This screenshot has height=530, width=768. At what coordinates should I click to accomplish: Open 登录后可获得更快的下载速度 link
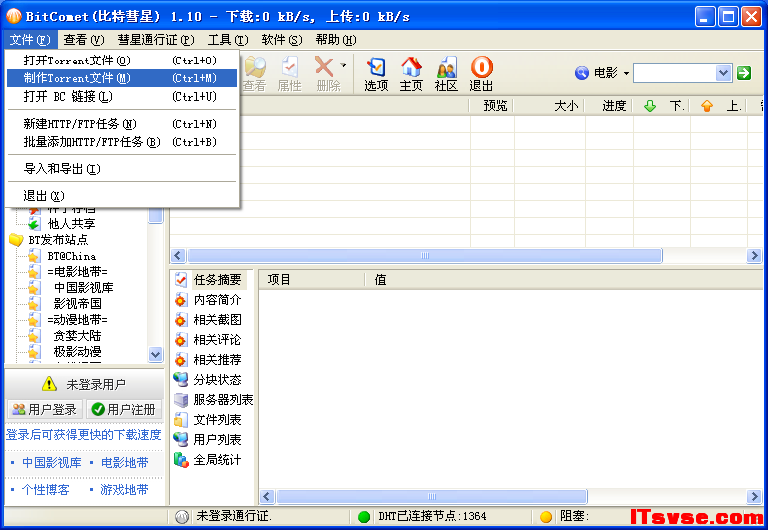coord(84,434)
